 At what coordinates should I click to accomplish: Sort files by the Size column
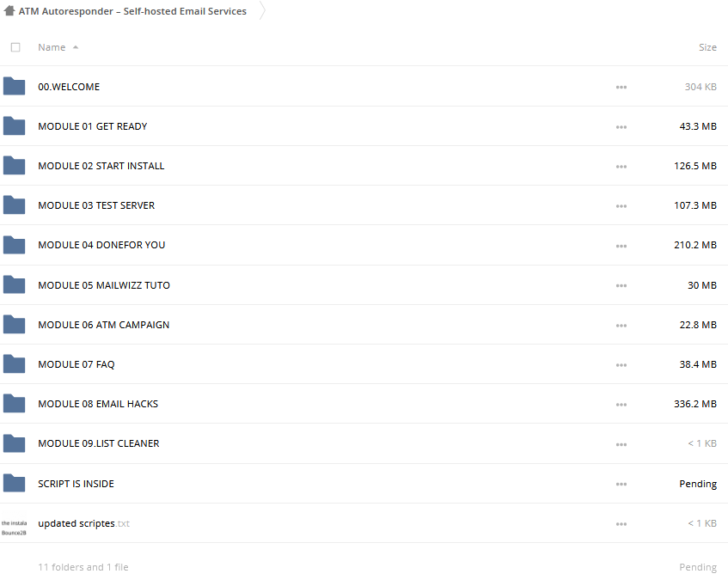707,47
